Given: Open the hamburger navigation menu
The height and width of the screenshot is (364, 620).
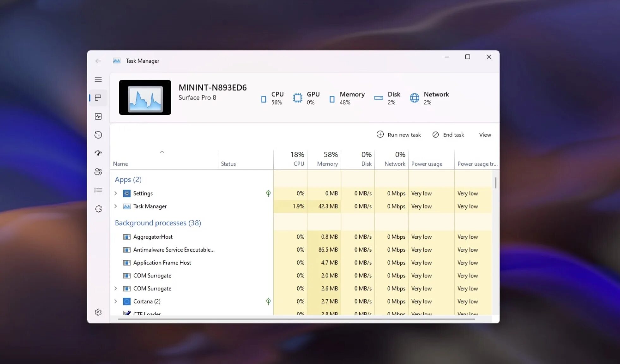Looking at the screenshot, I should click(98, 79).
